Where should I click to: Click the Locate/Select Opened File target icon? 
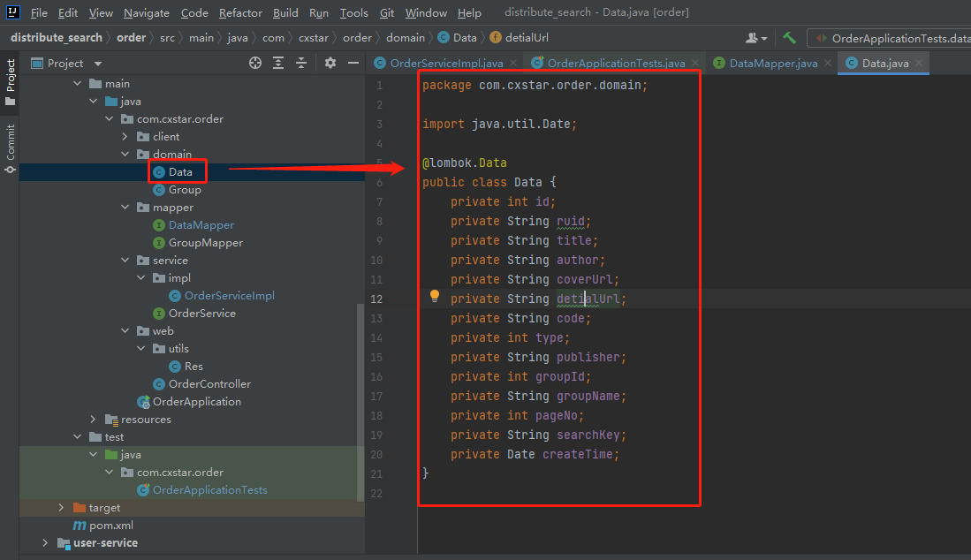click(x=255, y=63)
